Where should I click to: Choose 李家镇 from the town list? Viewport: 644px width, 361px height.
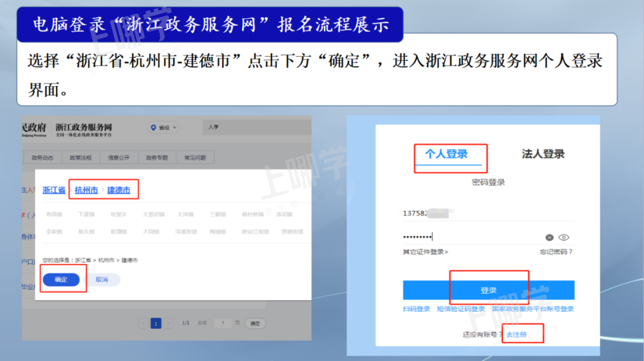54,231
